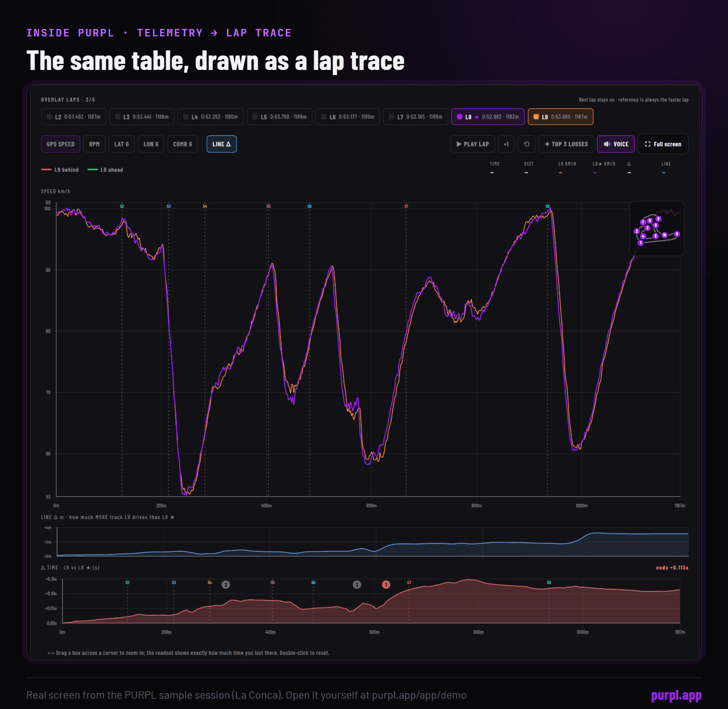The image size is (728, 709).
Task: Switch to the GPS SPEED channel
Action: [x=61, y=144]
